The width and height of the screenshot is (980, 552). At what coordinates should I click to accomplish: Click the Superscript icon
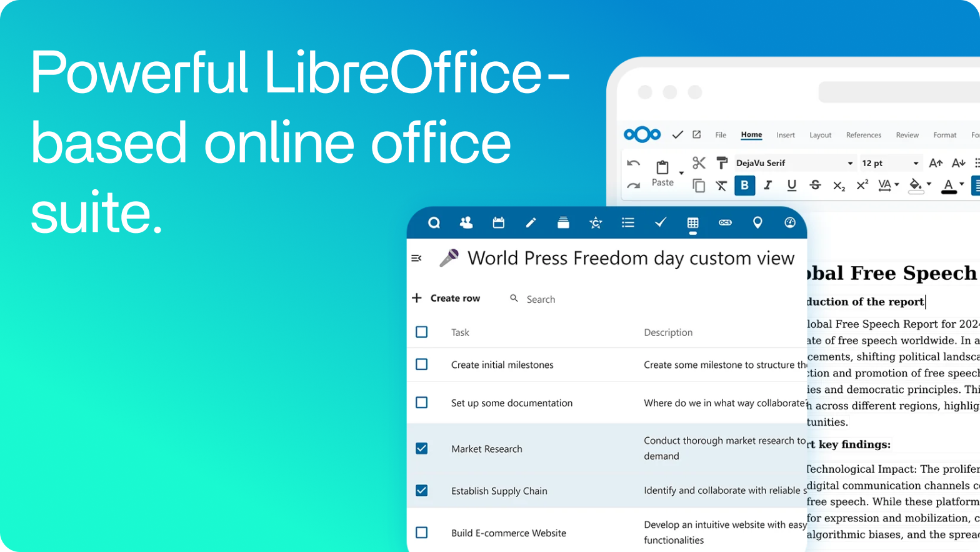pos(862,185)
